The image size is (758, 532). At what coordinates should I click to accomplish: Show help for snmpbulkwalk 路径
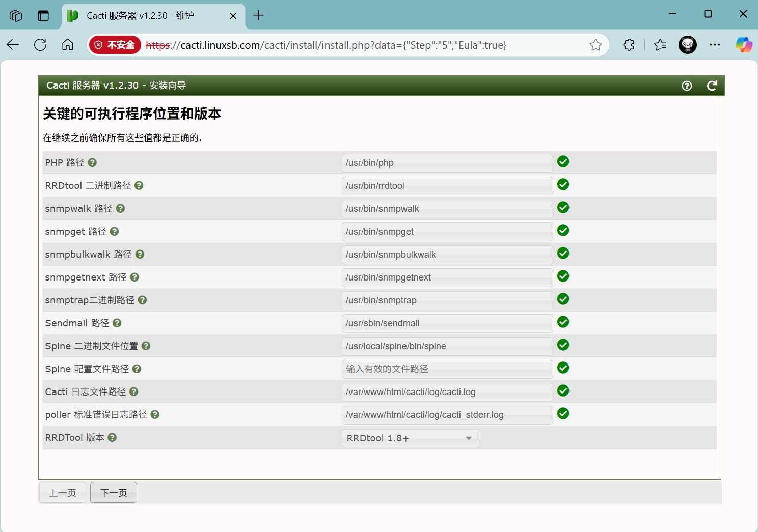(x=140, y=254)
